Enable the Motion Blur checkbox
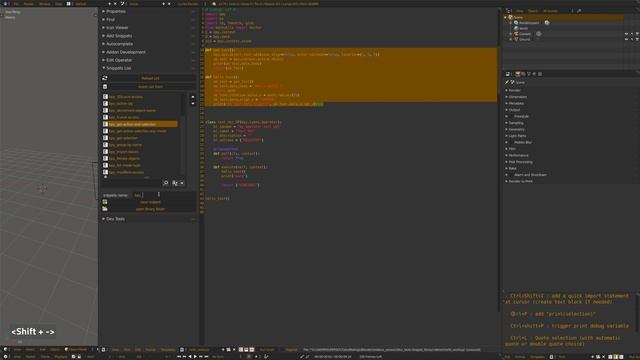 [x=511, y=142]
